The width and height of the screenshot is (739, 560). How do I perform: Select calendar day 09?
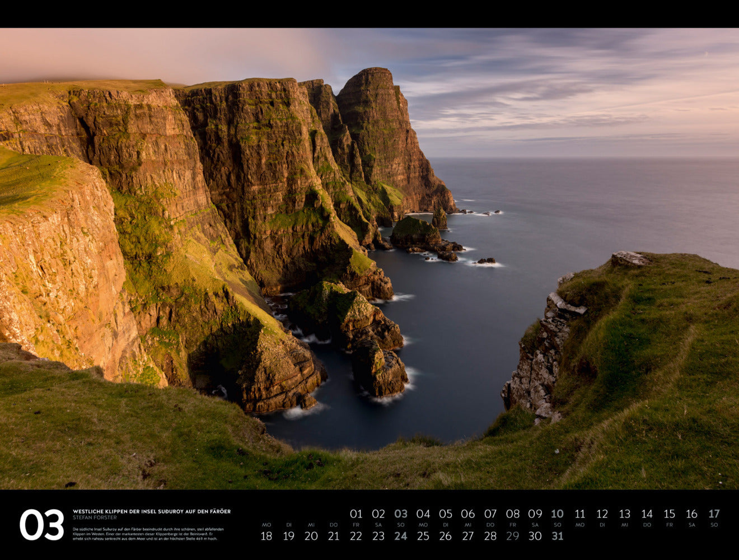pyautogui.click(x=535, y=514)
